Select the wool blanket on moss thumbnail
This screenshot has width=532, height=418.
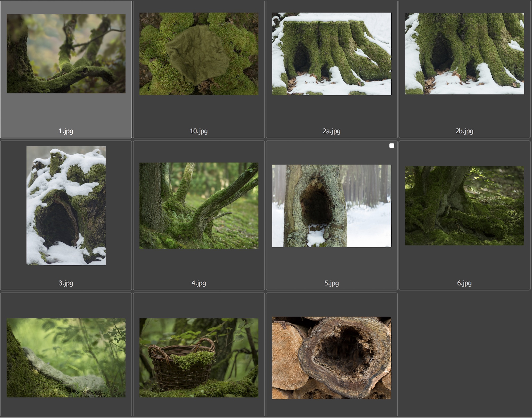pyautogui.click(x=66, y=358)
